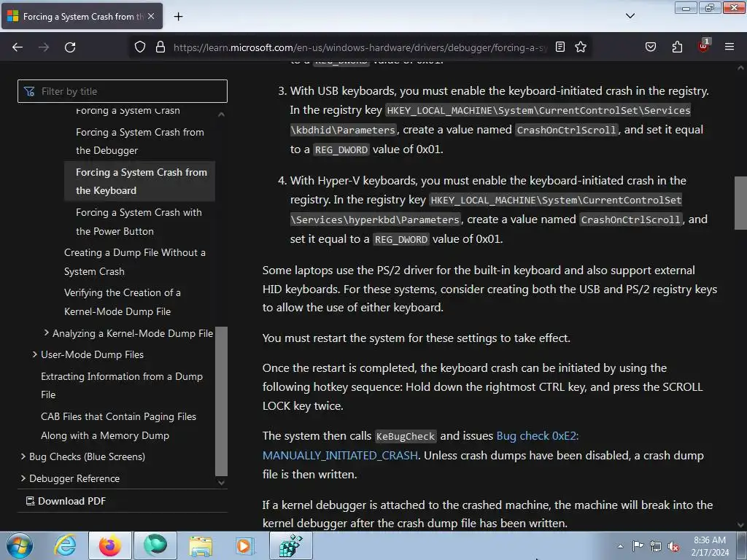The height and width of the screenshot is (560, 747).
Task: Open the green globe app in taskbar
Action: [x=155, y=545]
